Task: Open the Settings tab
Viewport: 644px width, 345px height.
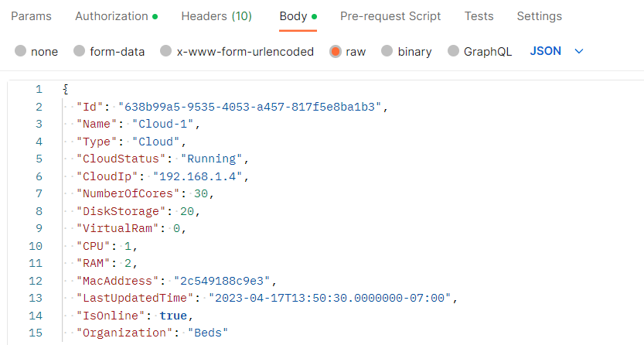Action: [540, 16]
